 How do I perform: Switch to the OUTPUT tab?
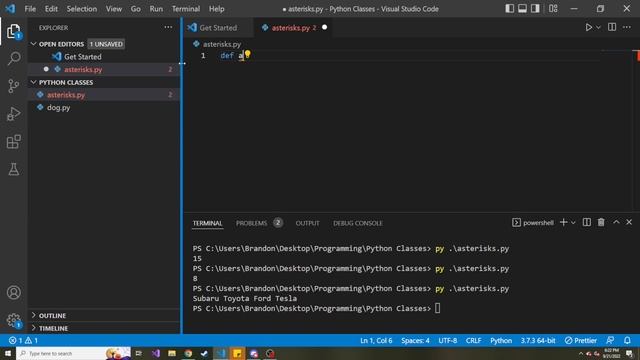pyautogui.click(x=307, y=223)
